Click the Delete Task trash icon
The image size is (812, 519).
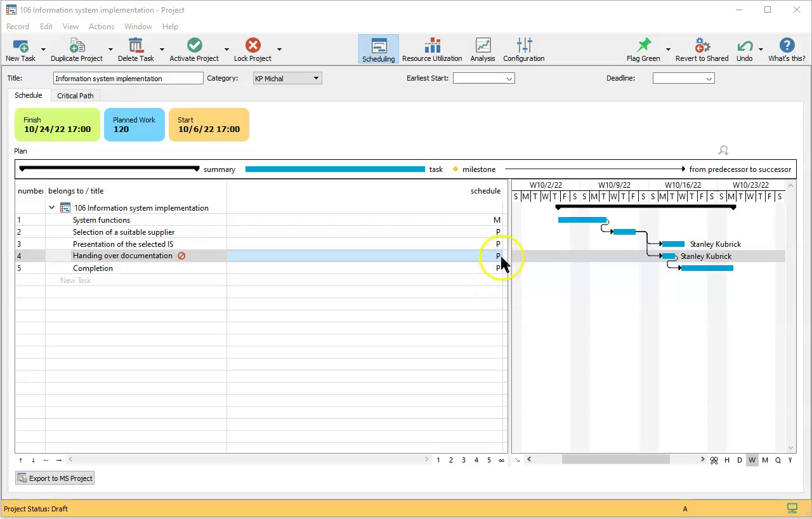click(136, 46)
